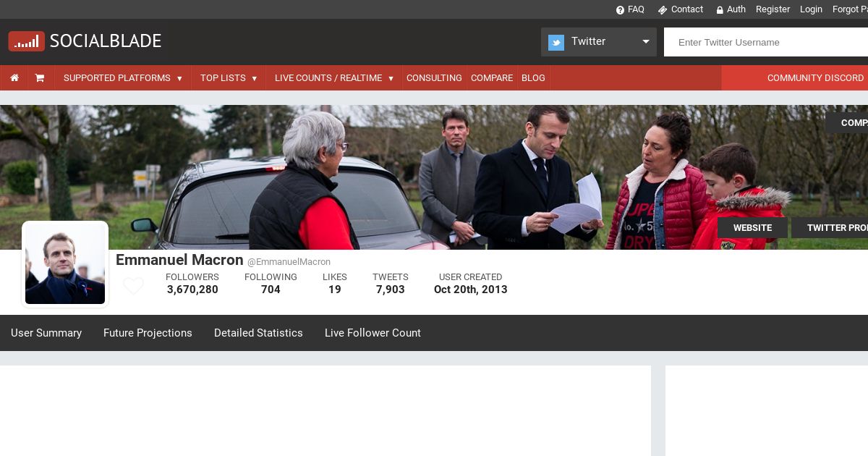This screenshot has height=456, width=868.
Task: Open the home icon in the red navbar
Action: coord(14,78)
